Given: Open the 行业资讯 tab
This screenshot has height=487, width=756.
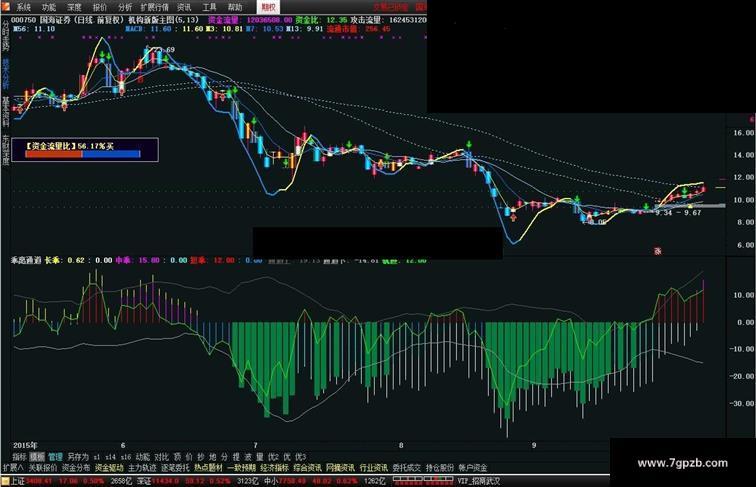Looking at the screenshot, I should pos(374,468).
